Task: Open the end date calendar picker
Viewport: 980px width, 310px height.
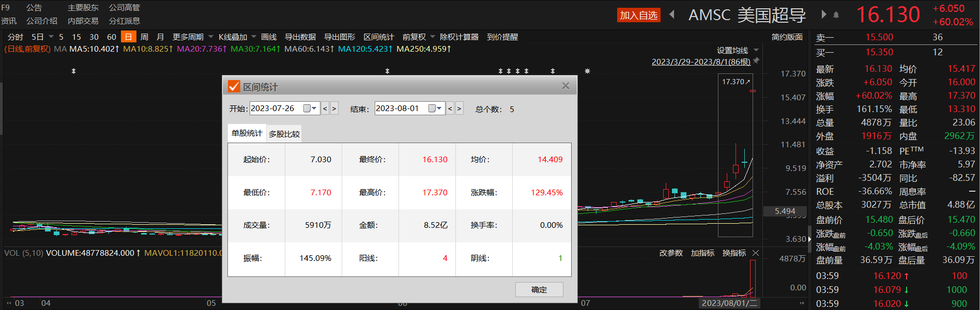Action: click(435, 109)
